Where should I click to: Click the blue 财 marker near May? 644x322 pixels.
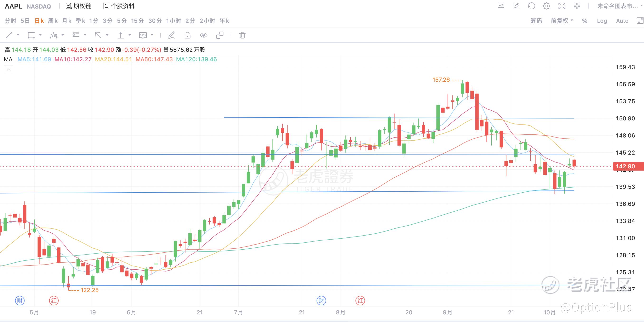pos(20,300)
